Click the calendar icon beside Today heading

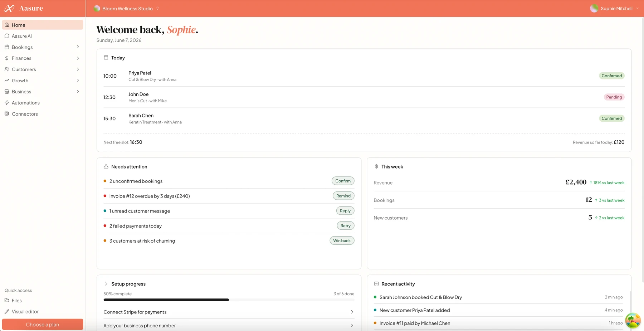coord(106,57)
